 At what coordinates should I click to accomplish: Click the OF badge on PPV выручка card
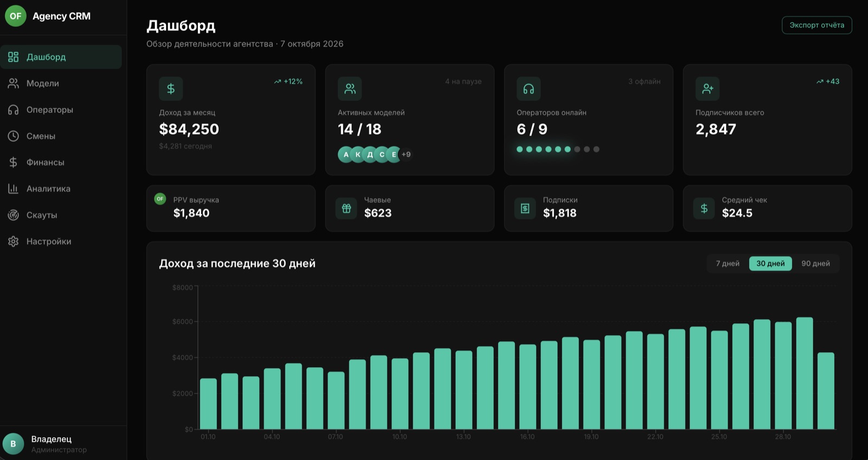coord(160,199)
